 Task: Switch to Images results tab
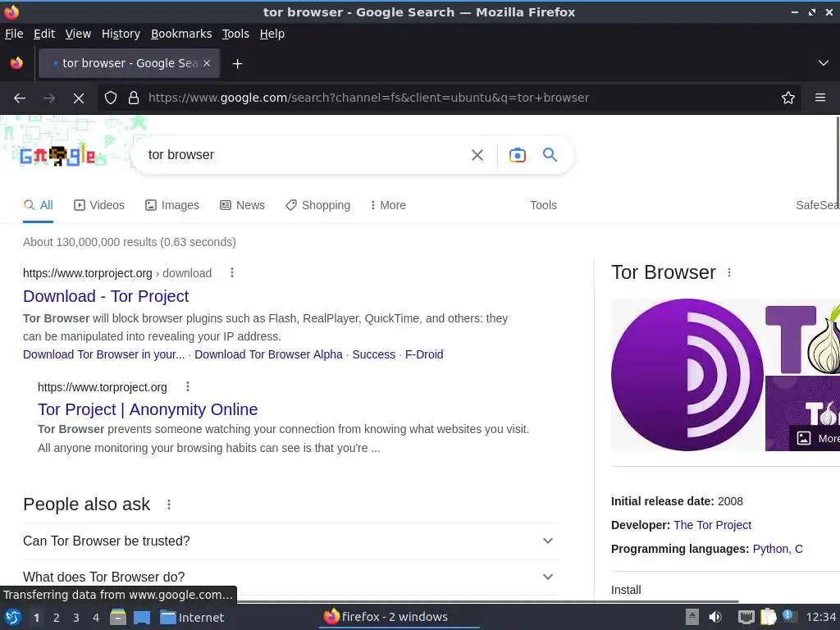point(172,205)
